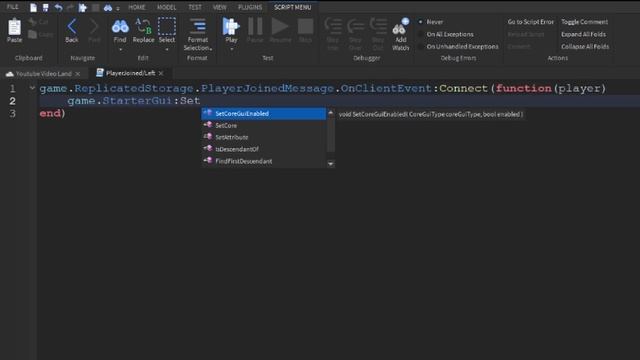The width and height of the screenshot is (640, 360).
Task: Click Toggle Comment action
Action: tap(584, 22)
